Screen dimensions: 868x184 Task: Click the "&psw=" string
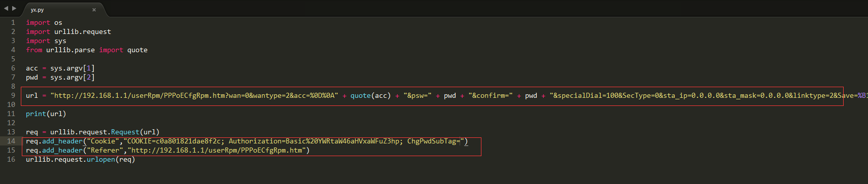point(418,95)
